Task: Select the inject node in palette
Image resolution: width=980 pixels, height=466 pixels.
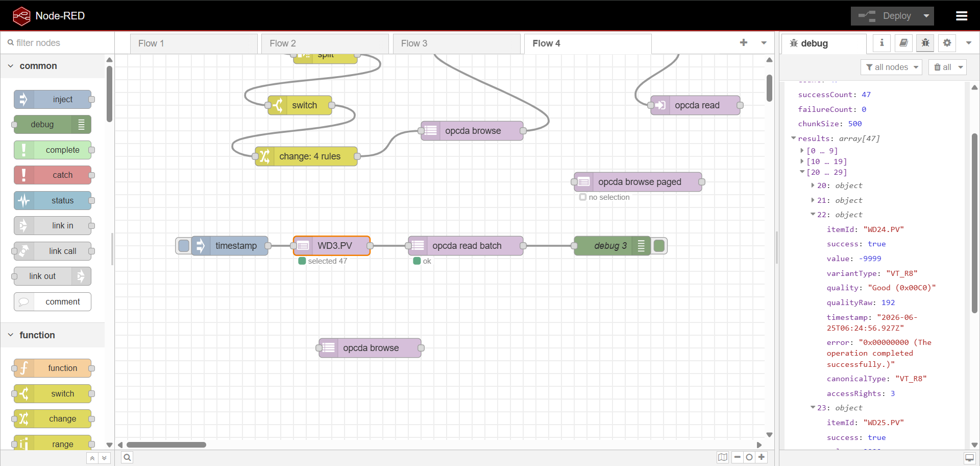Action: point(53,99)
